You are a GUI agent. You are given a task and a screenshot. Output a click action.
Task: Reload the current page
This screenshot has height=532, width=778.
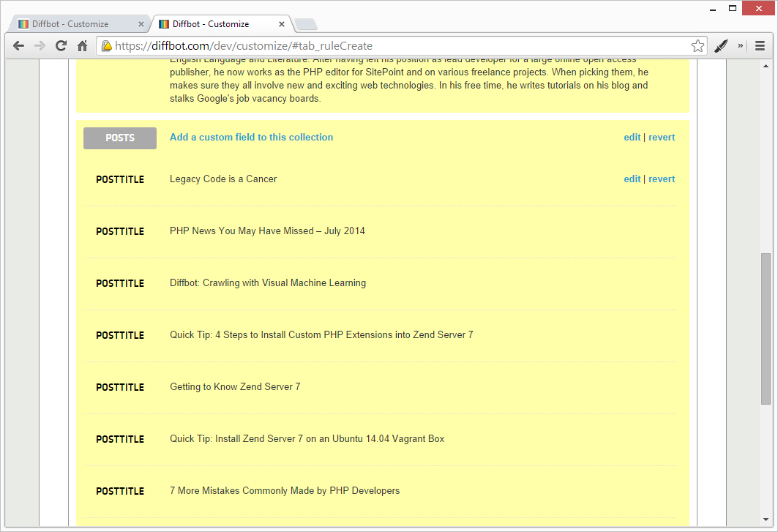pos(61,45)
